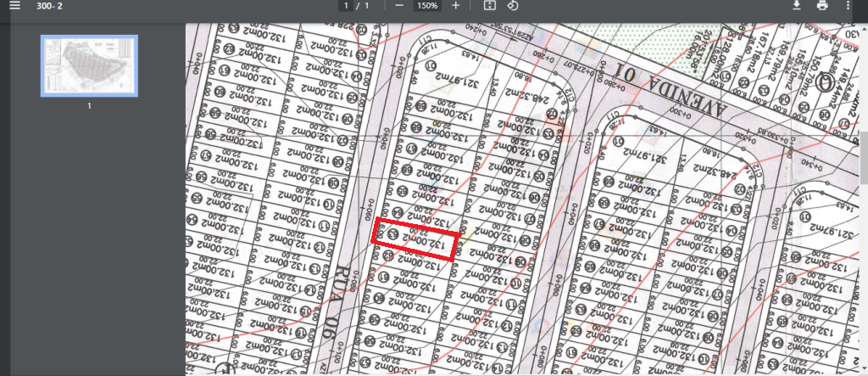The height and width of the screenshot is (376, 868).
Task: Click the page label "1" below the thumbnail
Action: tap(89, 106)
